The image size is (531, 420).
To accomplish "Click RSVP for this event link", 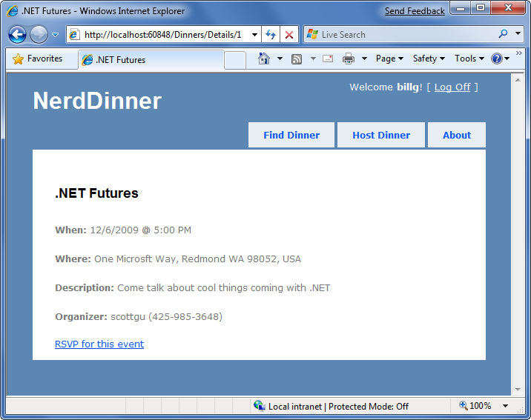I will pyautogui.click(x=99, y=344).
